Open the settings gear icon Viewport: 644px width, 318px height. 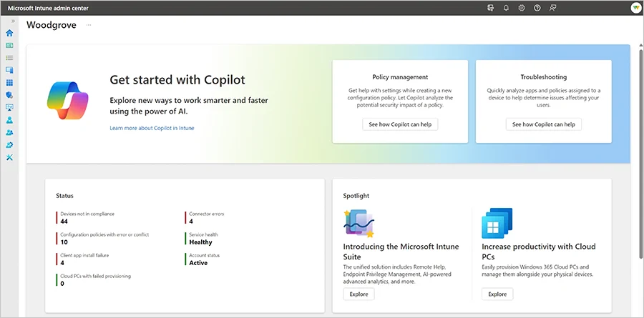pyautogui.click(x=522, y=8)
